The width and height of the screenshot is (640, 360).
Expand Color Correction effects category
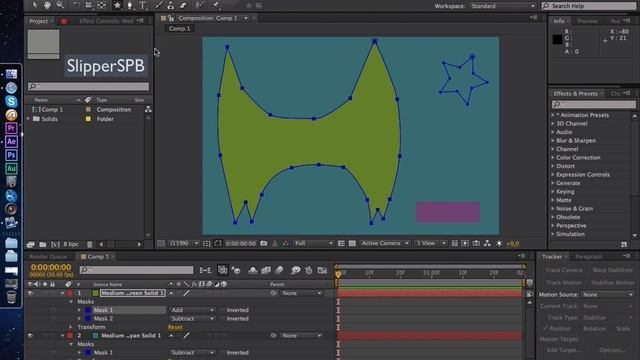[x=553, y=158]
